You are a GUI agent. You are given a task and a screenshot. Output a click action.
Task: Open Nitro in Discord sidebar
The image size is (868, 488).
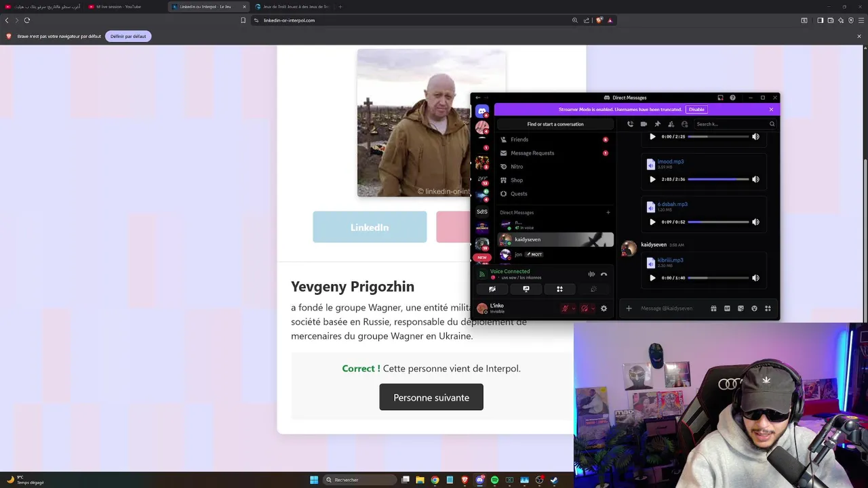tap(555, 167)
